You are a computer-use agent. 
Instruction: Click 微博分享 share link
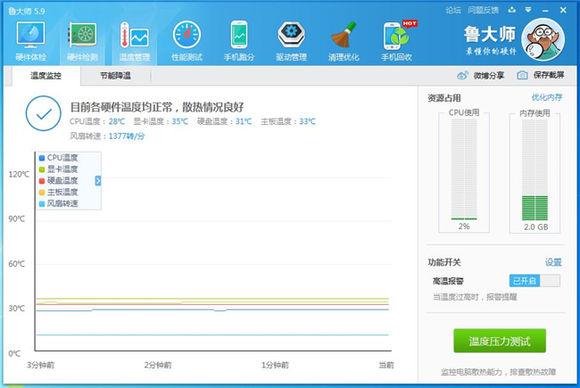point(489,75)
